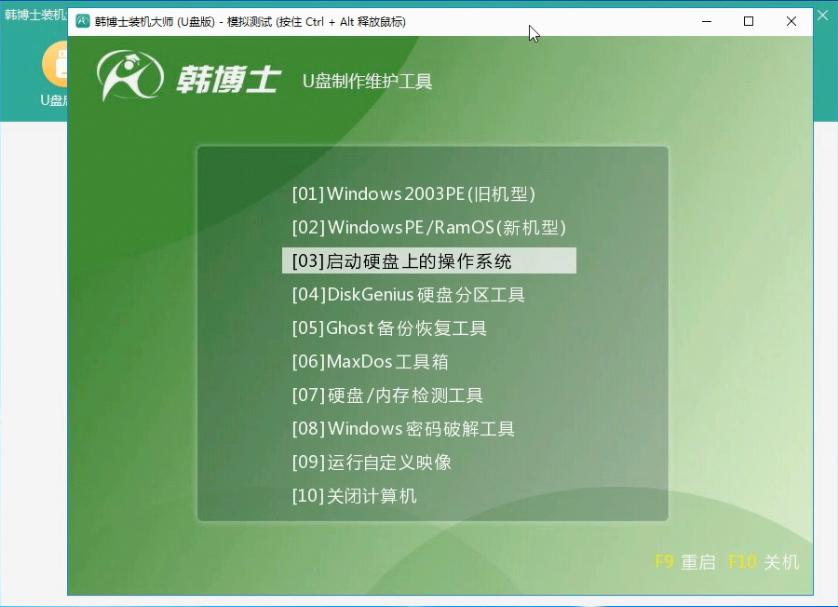The width and height of the screenshot is (838, 607).
Task: Click the U盘制作维护工具 header text
Action: coord(367,82)
